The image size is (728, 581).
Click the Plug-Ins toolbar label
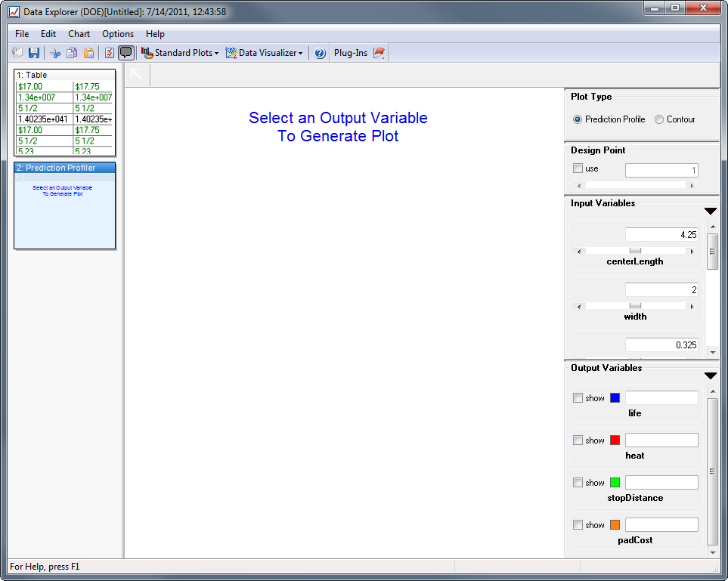pos(351,53)
